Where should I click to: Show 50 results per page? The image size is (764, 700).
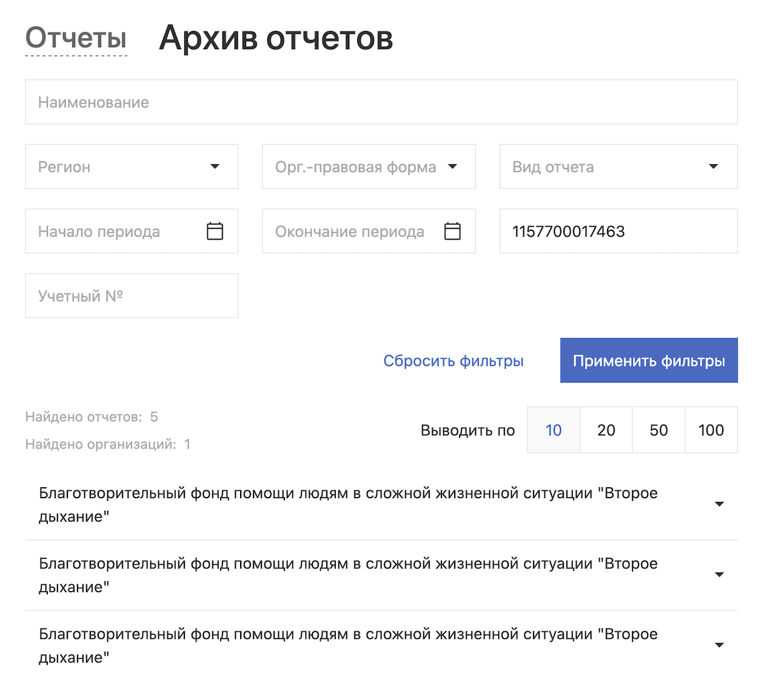tap(659, 430)
